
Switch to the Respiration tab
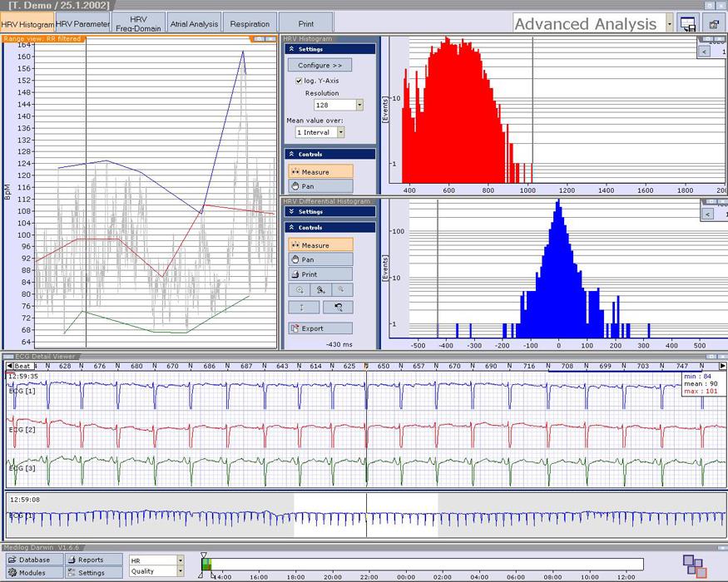tap(250, 23)
